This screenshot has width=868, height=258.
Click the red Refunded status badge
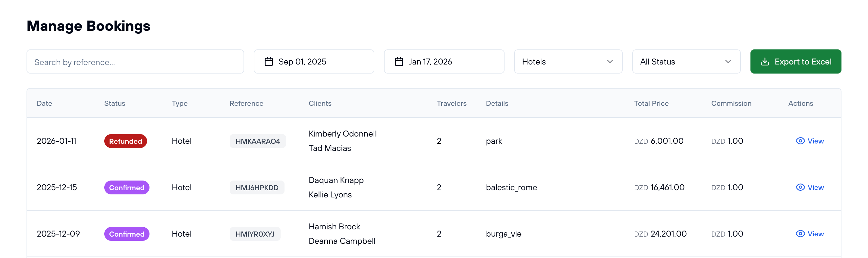point(125,141)
